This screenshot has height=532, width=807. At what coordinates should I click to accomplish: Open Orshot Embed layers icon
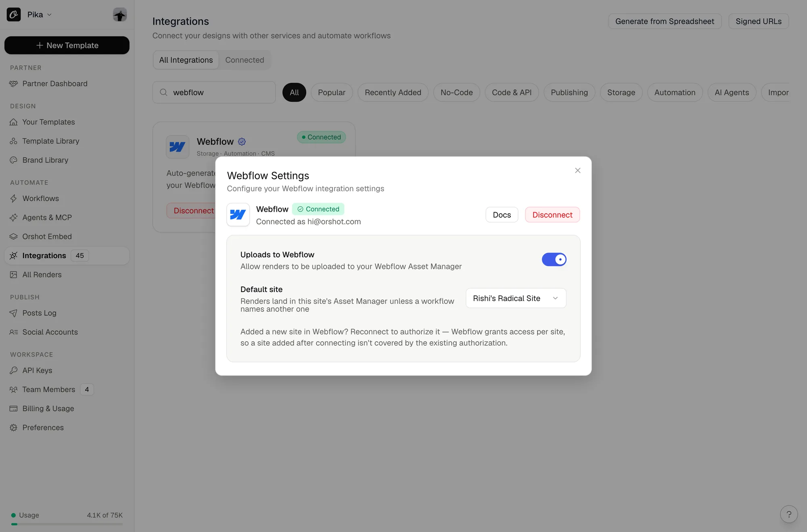[x=14, y=236]
